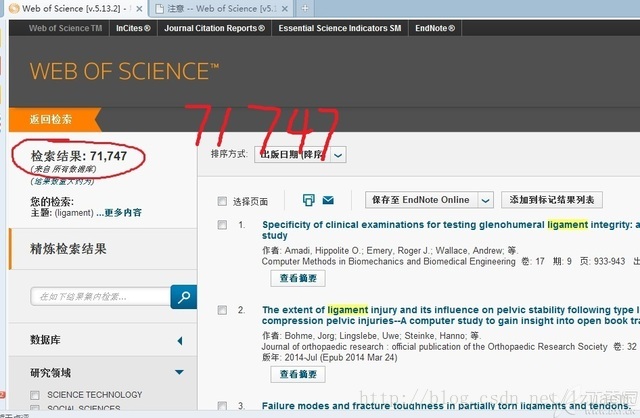Image resolution: width=640 pixels, height=418 pixels.
Task: Open Essential Science Indicators
Action: (x=340, y=28)
